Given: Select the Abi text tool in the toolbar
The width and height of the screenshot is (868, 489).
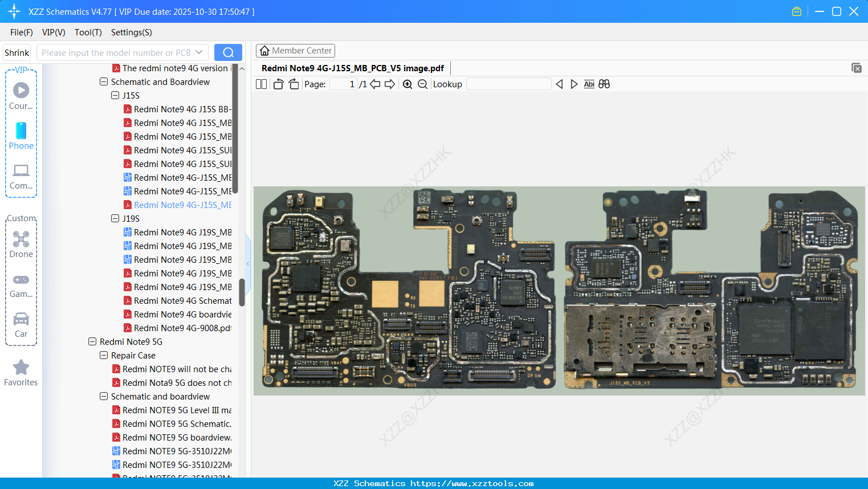Looking at the screenshot, I should [x=589, y=84].
